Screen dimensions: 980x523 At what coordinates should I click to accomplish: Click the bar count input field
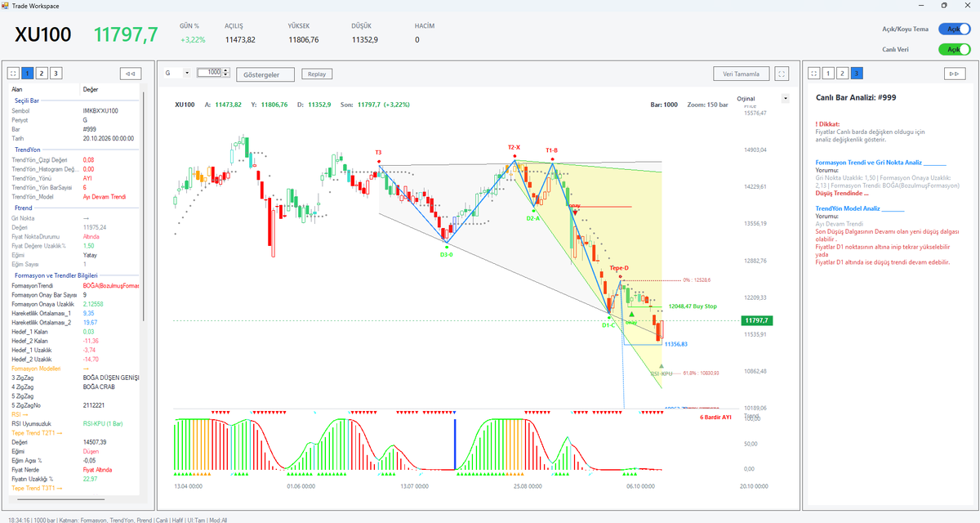(x=210, y=73)
